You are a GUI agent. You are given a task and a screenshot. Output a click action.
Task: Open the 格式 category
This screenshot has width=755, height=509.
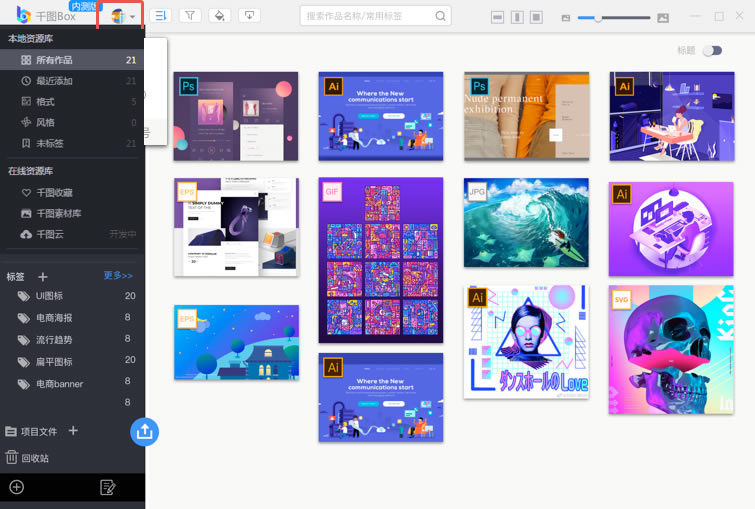tap(72, 102)
